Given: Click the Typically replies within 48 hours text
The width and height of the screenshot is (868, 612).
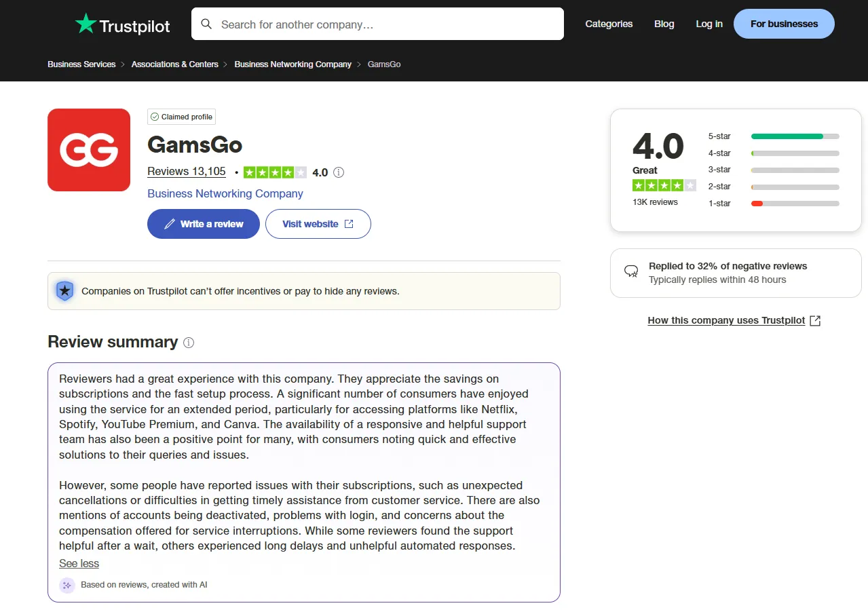Looking at the screenshot, I should point(717,280).
